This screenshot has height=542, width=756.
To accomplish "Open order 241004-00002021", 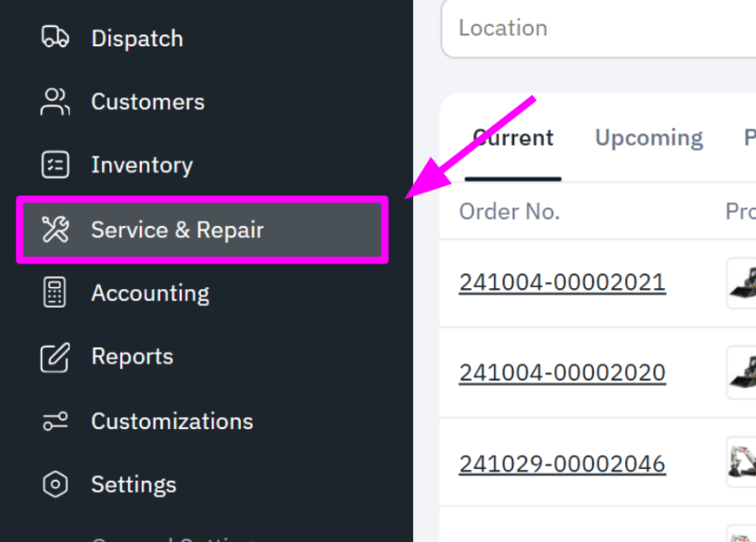I will point(562,282).
